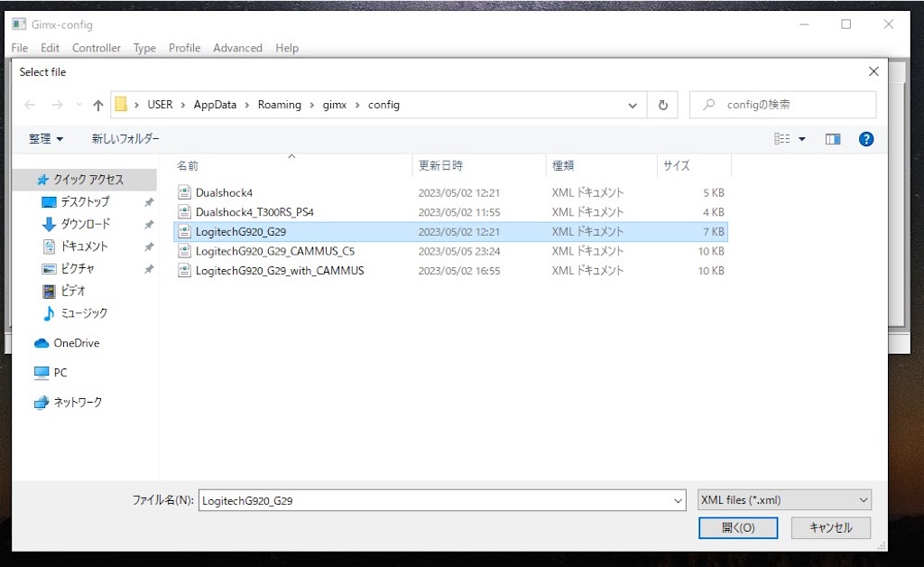The image size is (924, 567).
Task: Expand the address bar history dropdown
Action: click(633, 106)
